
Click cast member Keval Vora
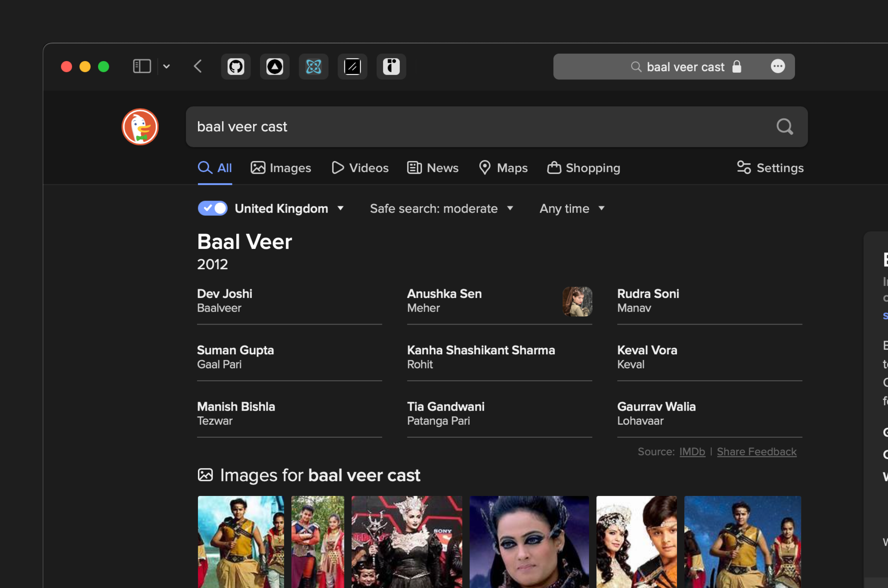647,350
